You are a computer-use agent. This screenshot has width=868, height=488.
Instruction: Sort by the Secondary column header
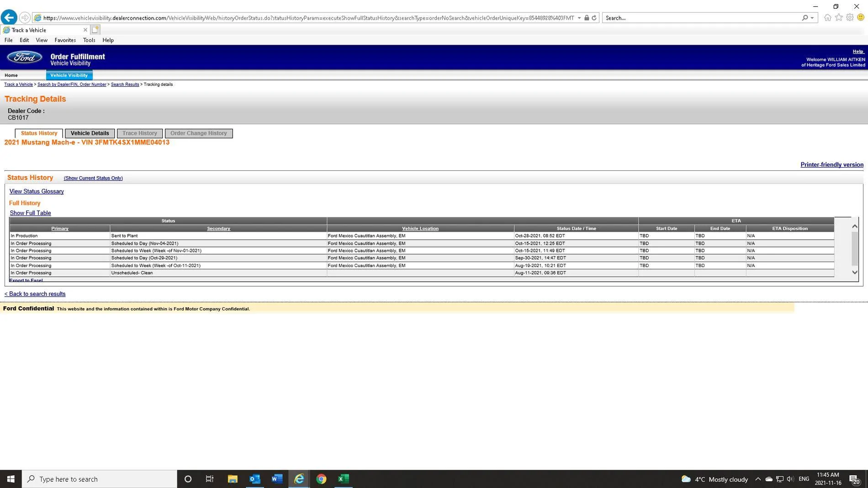point(218,229)
